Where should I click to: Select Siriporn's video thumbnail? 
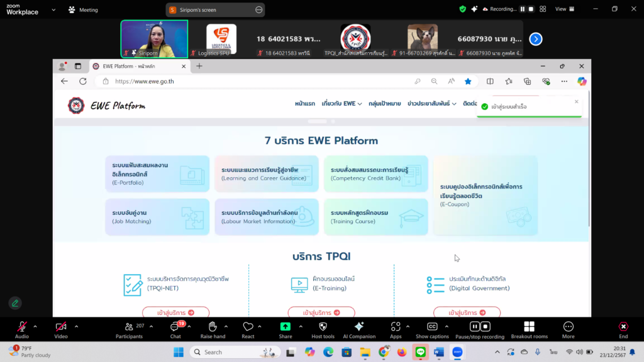click(155, 39)
